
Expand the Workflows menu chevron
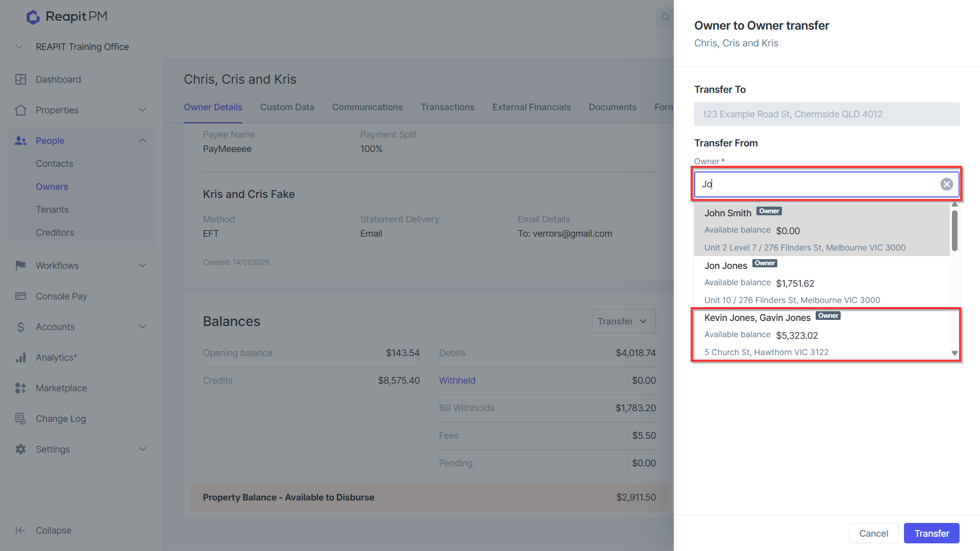tap(142, 266)
